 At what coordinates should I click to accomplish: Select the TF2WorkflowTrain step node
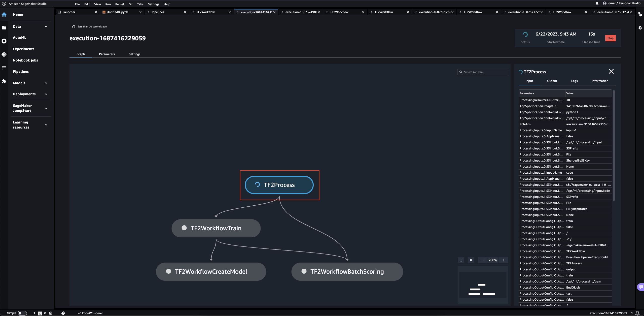point(216,228)
